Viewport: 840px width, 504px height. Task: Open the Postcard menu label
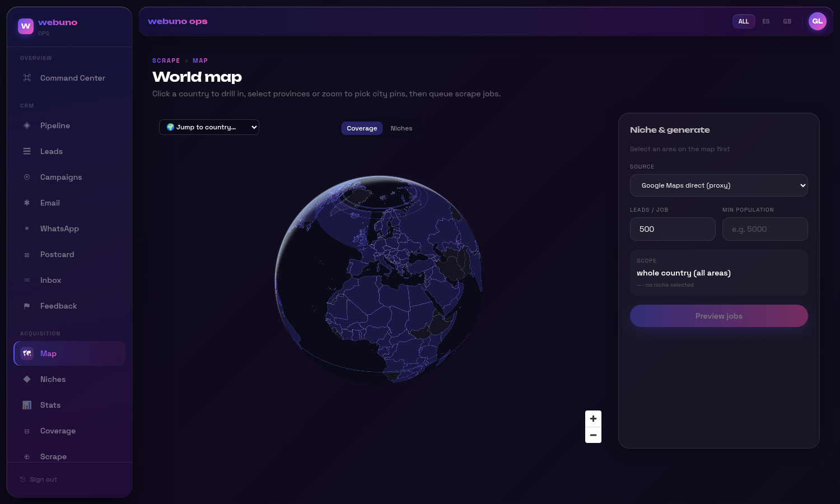tap(57, 254)
